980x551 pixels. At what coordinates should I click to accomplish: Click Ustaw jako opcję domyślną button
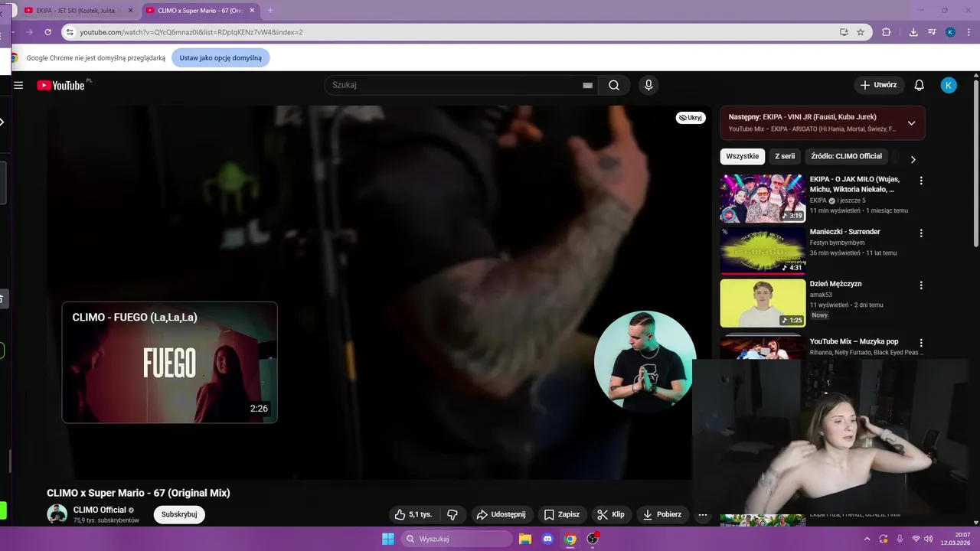pyautogui.click(x=220, y=57)
